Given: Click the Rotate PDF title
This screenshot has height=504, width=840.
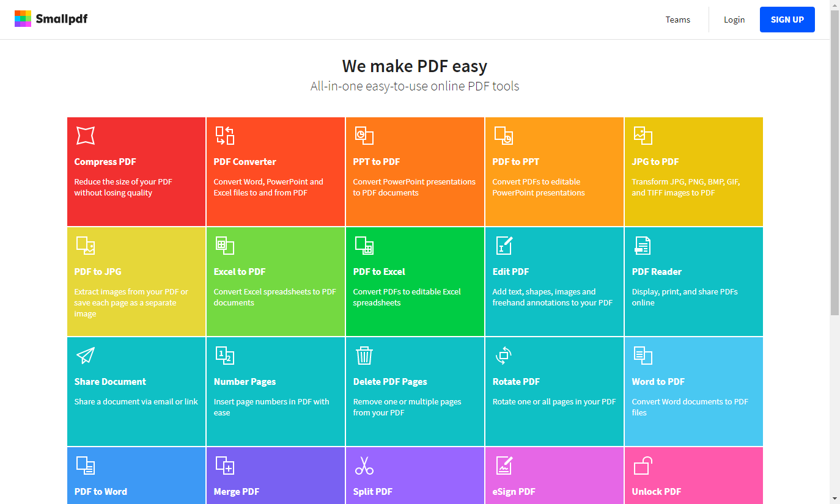Looking at the screenshot, I should (516, 382).
